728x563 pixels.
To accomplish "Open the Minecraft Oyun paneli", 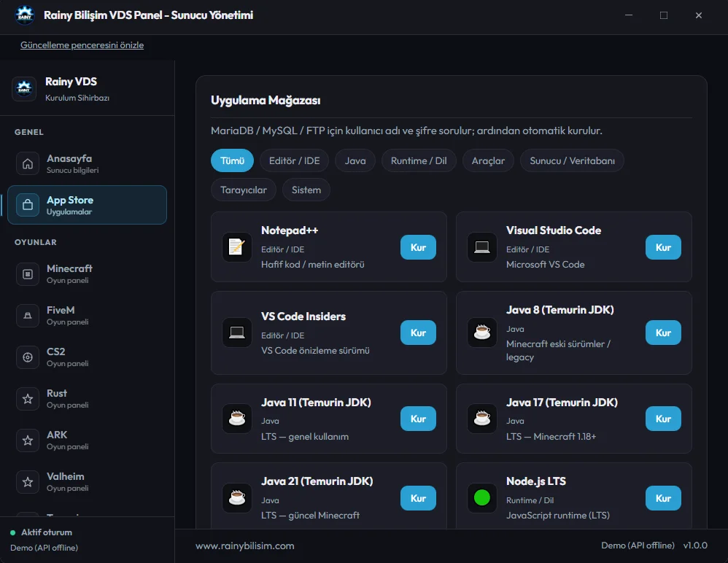I will tap(88, 273).
